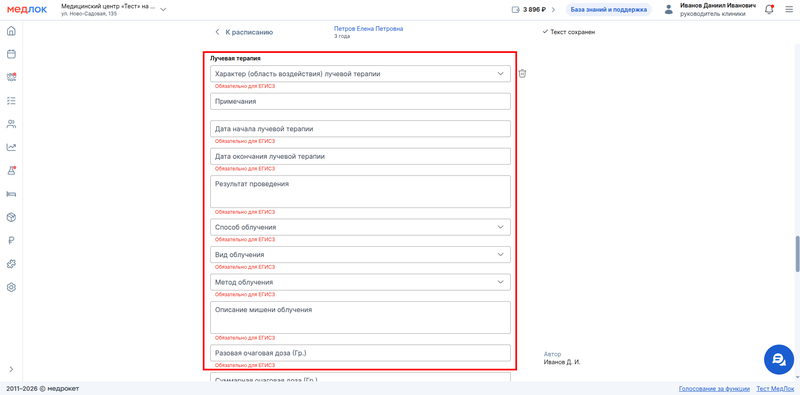The width and height of the screenshot is (800, 395).
Task: Click the Текст сохранен status
Action: tap(569, 32)
